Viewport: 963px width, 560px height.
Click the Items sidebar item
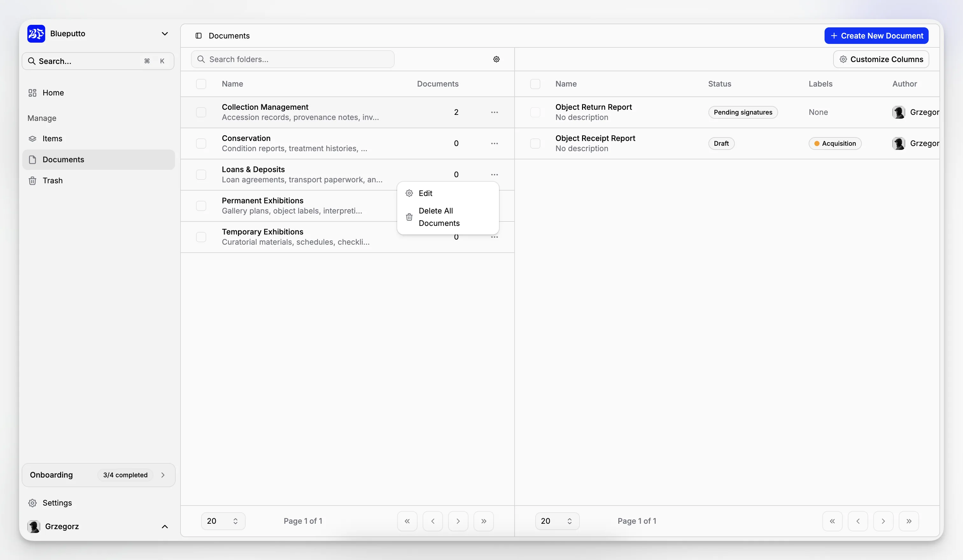pos(98,139)
